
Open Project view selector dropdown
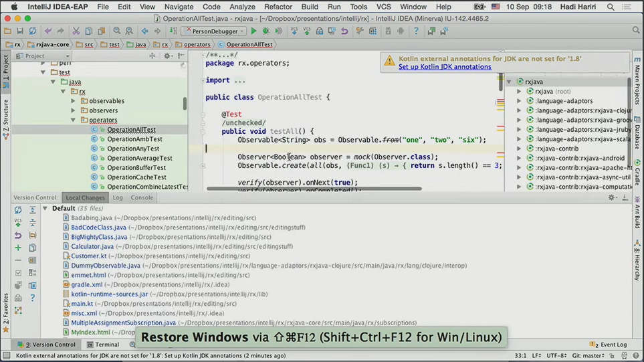click(43, 56)
